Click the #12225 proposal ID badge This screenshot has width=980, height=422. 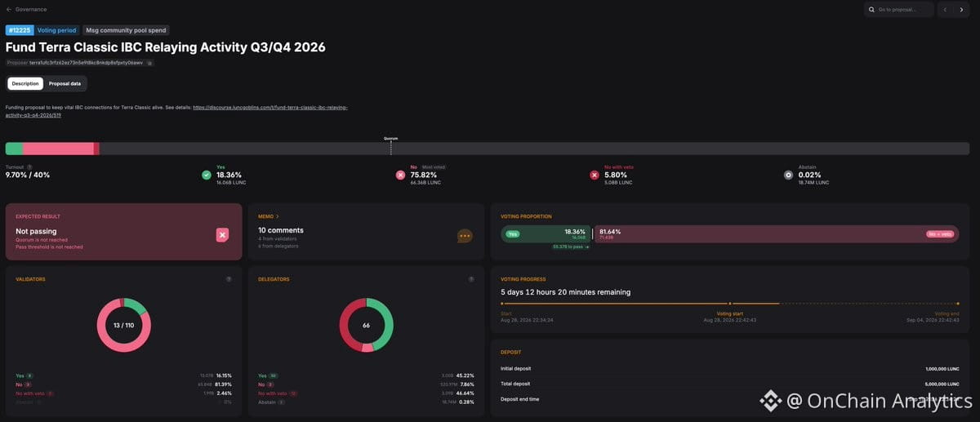pos(19,30)
